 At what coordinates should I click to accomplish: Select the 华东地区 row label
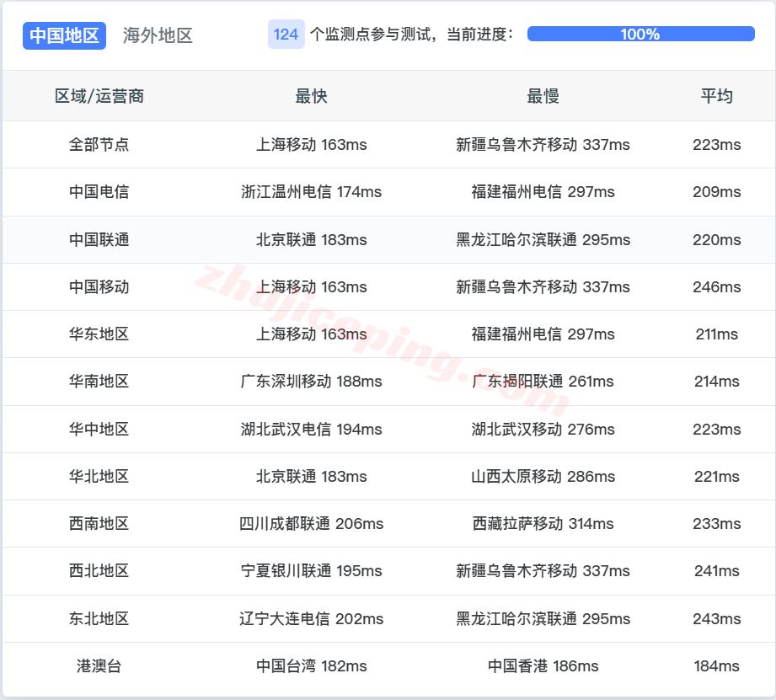[x=99, y=334]
